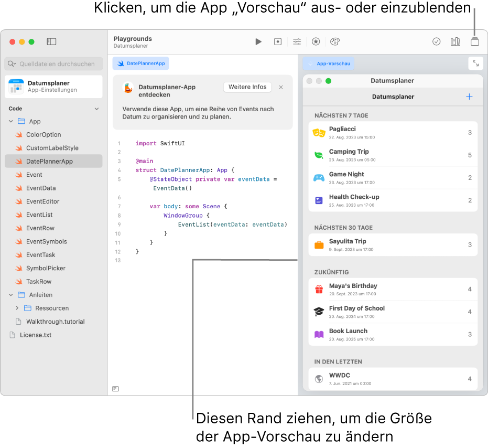Open Datumsplaner App-Einstellungen
Image resolution: width=488 pixels, height=448 pixels.
click(53, 87)
